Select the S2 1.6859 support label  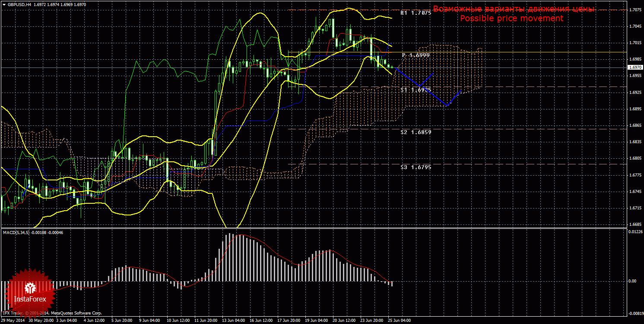coord(416,132)
